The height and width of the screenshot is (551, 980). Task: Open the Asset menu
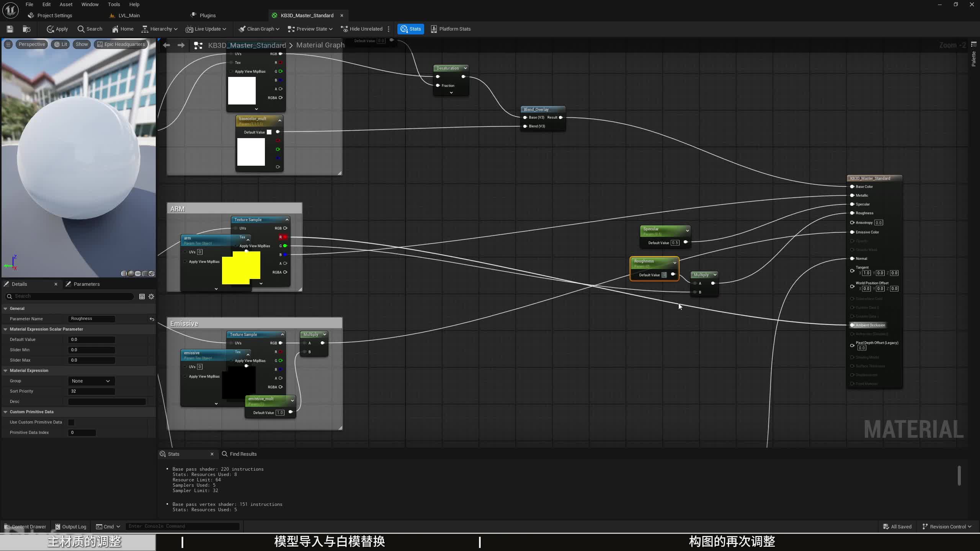(x=66, y=5)
